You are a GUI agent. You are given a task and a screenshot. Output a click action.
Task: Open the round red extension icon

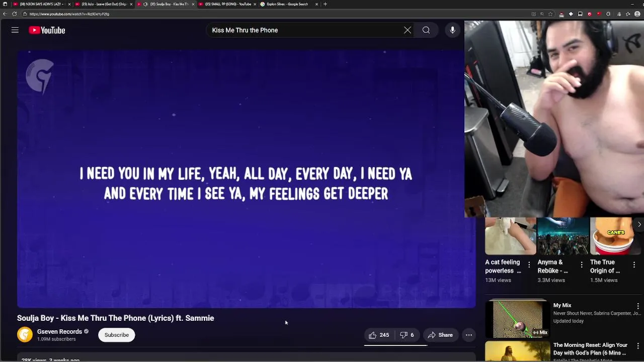[590, 14]
